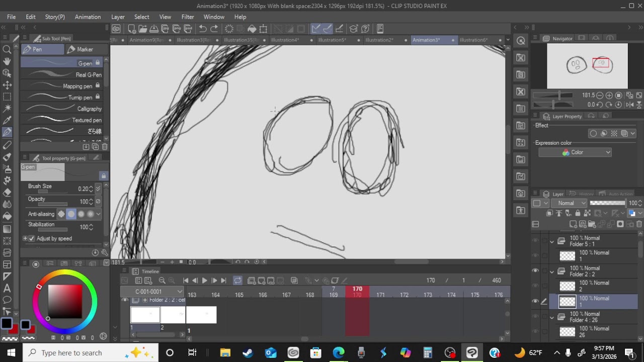The width and height of the screenshot is (644, 362).
Task: Zoom out the timeline
Action: click(162, 281)
